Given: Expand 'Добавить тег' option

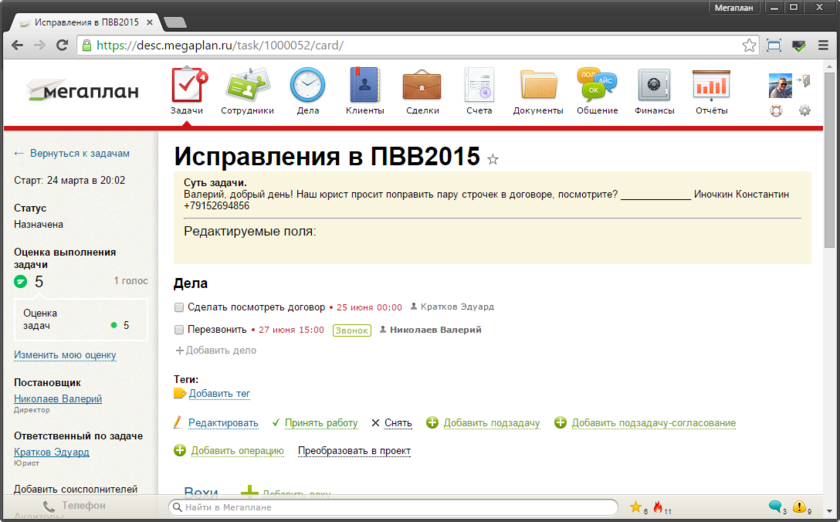Looking at the screenshot, I should tap(219, 394).
